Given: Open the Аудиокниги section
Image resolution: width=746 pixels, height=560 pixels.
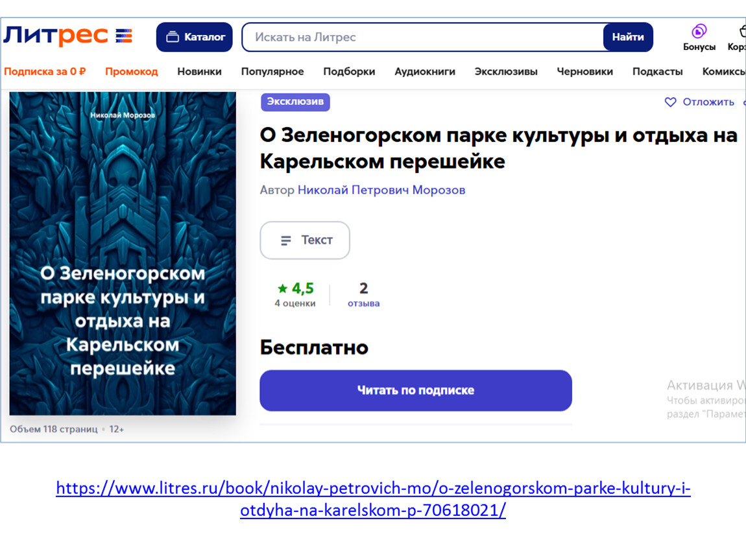Looking at the screenshot, I should click(x=425, y=71).
